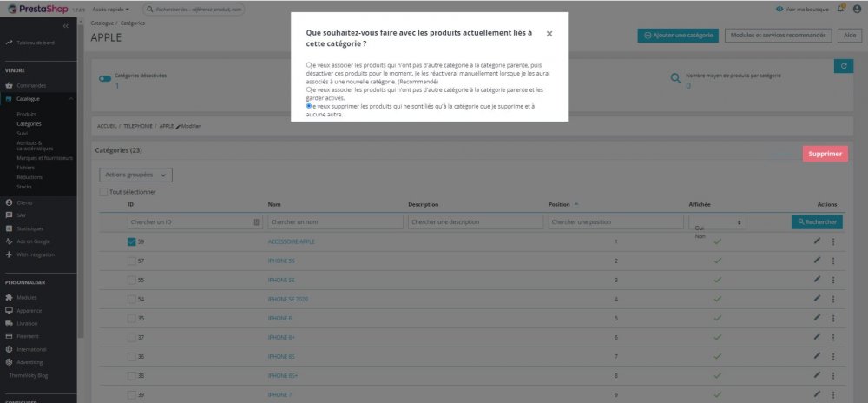The image size is (868, 403).
Task: Expand the Accès rapide dropdown
Action: [x=111, y=10]
